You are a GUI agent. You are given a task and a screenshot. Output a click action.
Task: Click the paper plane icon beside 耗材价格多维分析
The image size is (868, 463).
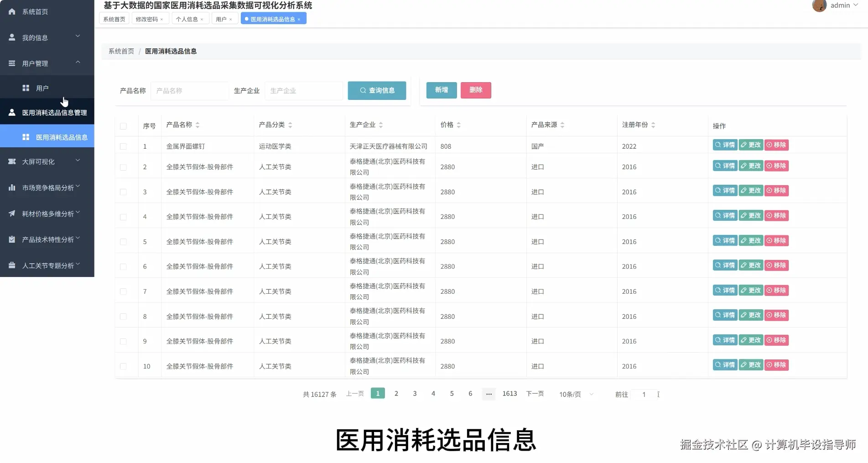[x=12, y=213]
